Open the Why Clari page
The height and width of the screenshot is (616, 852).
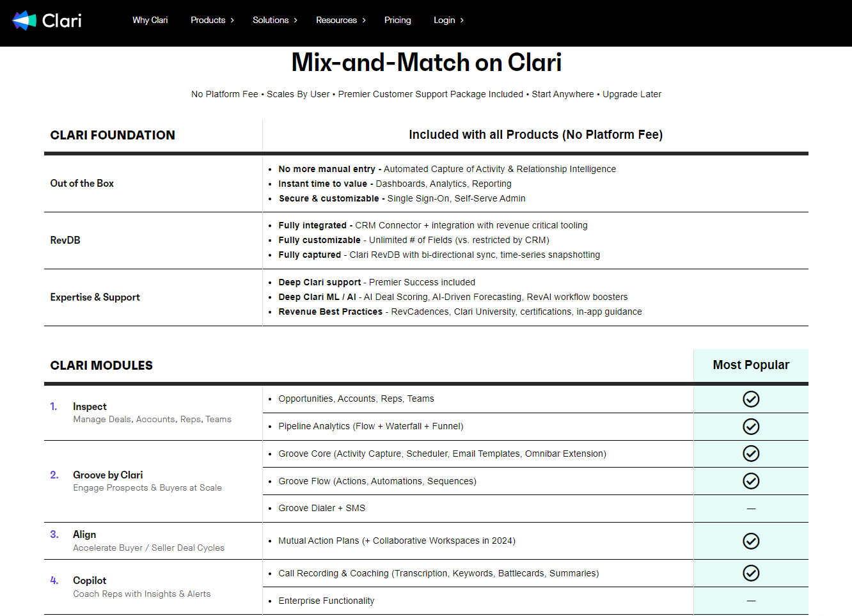tap(150, 20)
